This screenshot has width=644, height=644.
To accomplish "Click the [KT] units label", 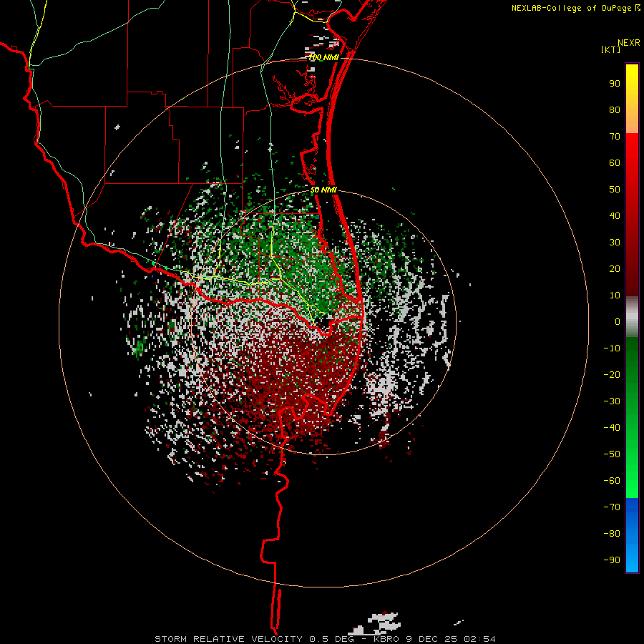I will point(611,49).
